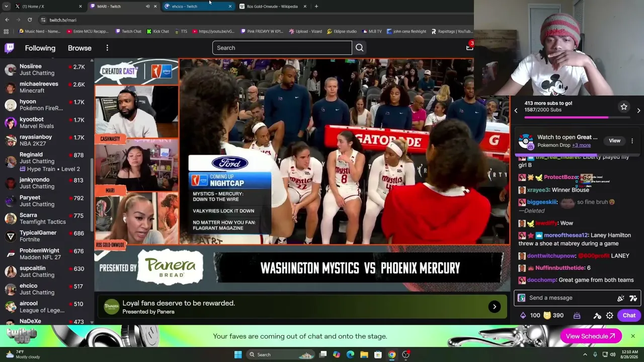Open the Pokemon Drop options menu
Screen dimensions: 644x362
[x=632, y=141]
